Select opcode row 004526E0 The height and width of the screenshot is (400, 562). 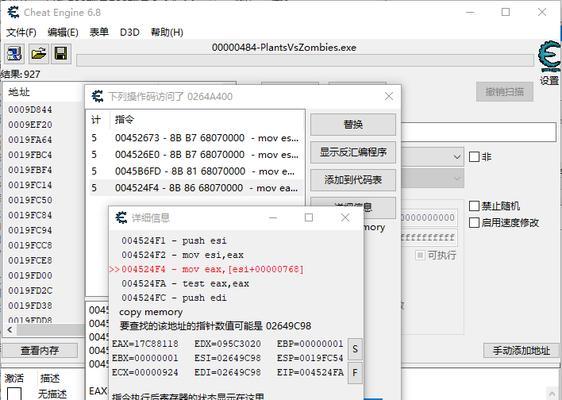pos(195,155)
